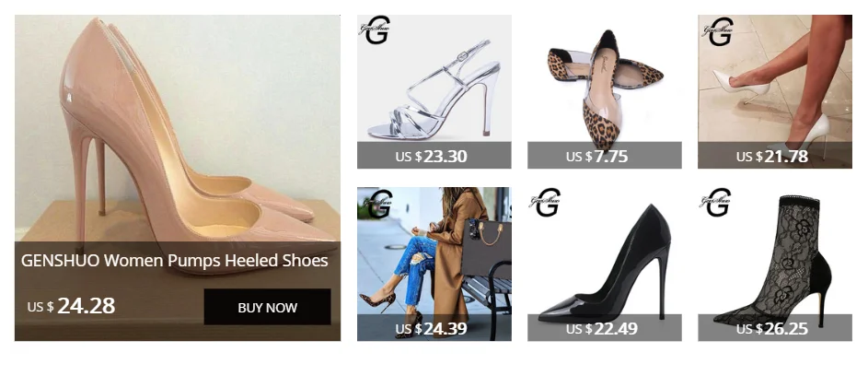Click GenShuo logo on silver sandal tile

coord(375,30)
